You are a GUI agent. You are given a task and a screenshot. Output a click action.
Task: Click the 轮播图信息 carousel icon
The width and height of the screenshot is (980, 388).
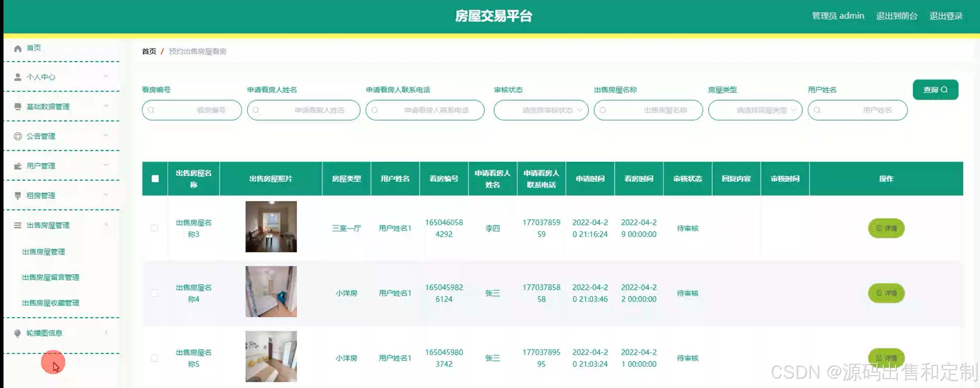coord(17,333)
